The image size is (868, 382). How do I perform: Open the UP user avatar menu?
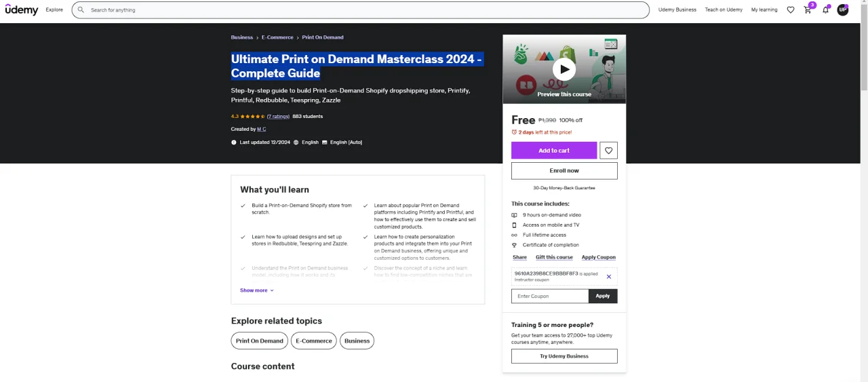(x=842, y=10)
